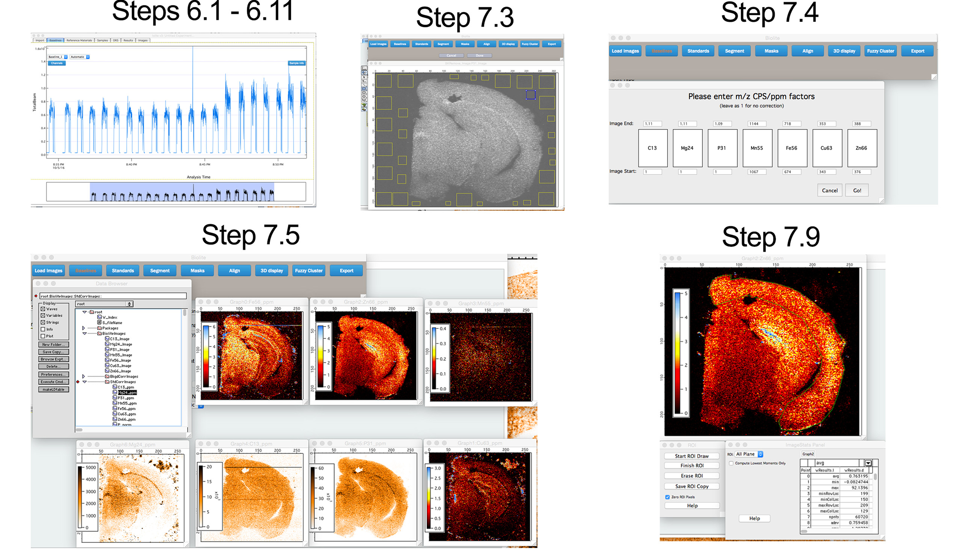Choose the rectangle drawing tool
Viewport: 961px width, 560px height.
tap(364, 89)
